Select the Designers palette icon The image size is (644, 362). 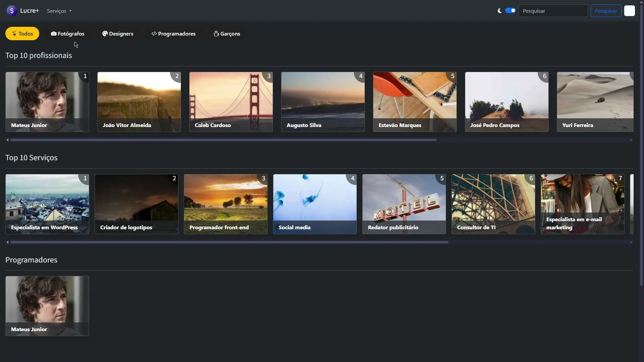105,34
